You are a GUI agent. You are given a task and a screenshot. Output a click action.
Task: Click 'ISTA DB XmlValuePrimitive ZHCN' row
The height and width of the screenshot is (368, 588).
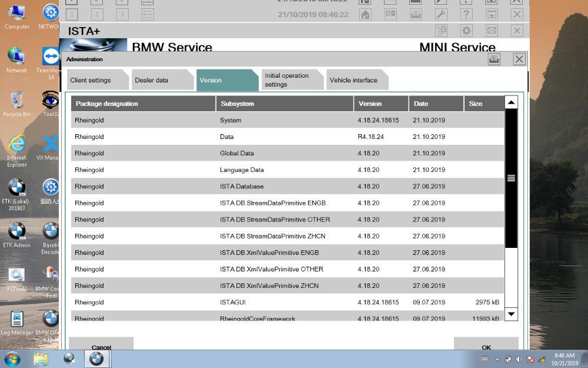coord(288,286)
